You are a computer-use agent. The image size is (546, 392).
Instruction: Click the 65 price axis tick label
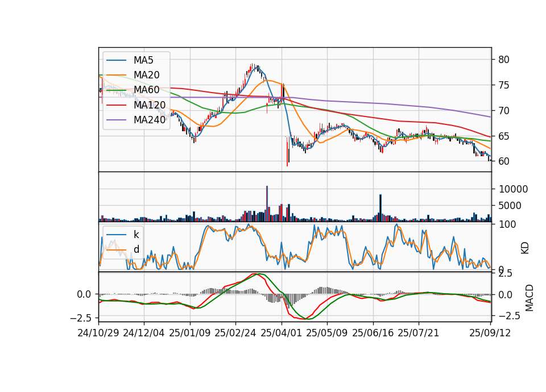pyautogui.click(x=504, y=136)
